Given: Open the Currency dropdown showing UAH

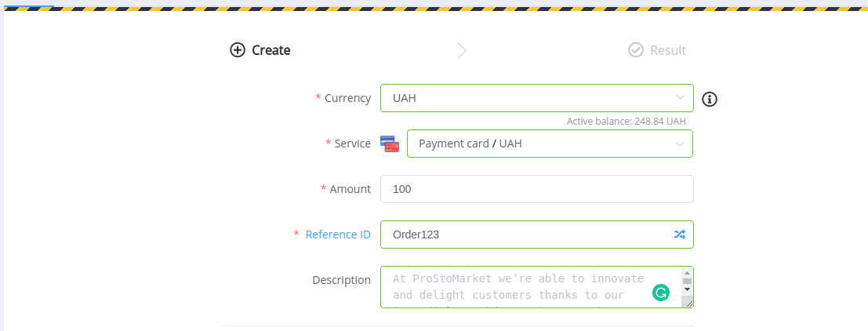Looking at the screenshot, I should pos(525,98).
